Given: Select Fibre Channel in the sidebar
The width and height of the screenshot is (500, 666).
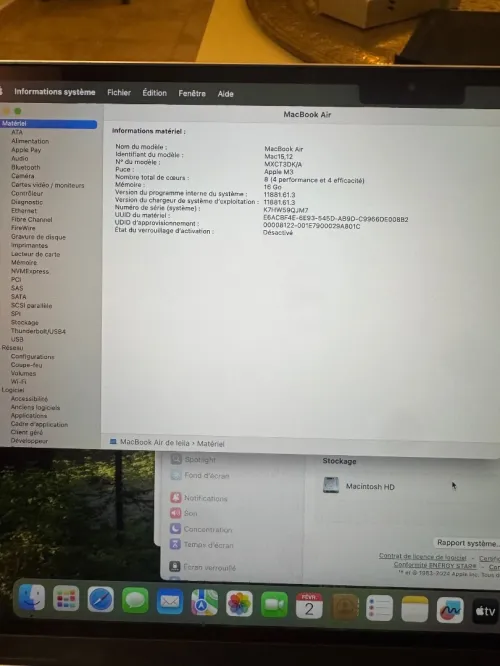Looking at the screenshot, I should [x=31, y=220].
